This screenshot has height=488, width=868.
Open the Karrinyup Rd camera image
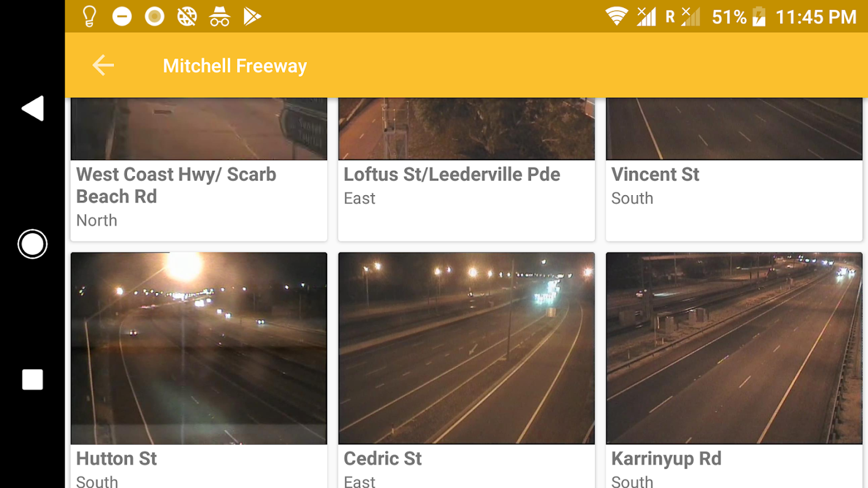[734, 348]
